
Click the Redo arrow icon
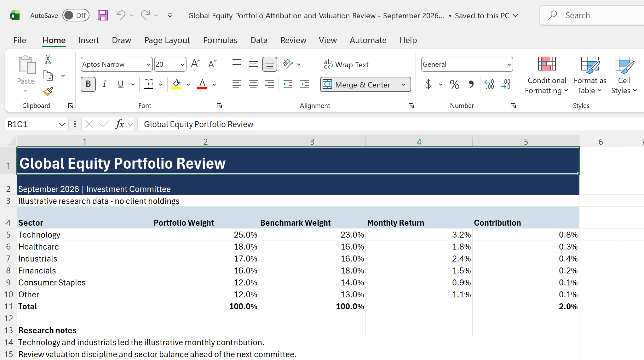click(145, 15)
